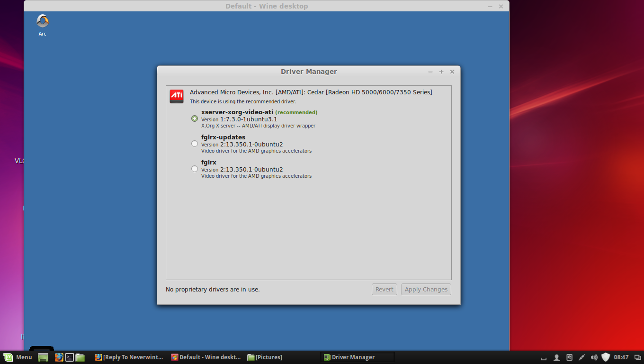Minimize the Driver Manager window

(430, 72)
